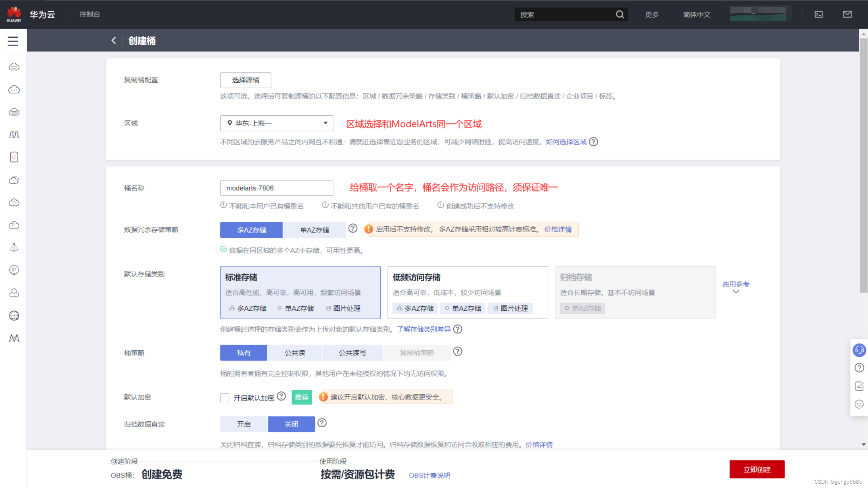Select 单AZ存储 redundancy option
868x488 pixels.
[314, 230]
